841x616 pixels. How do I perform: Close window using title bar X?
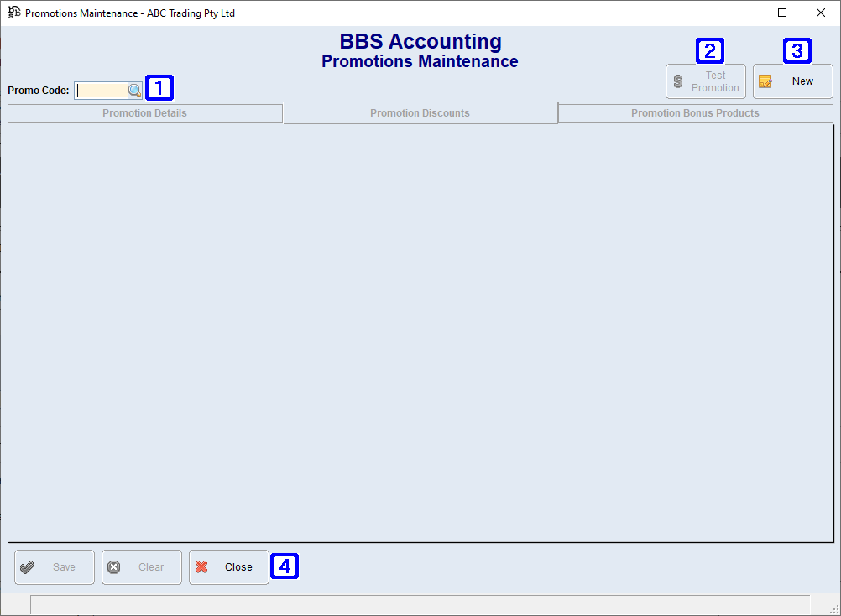point(821,13)
